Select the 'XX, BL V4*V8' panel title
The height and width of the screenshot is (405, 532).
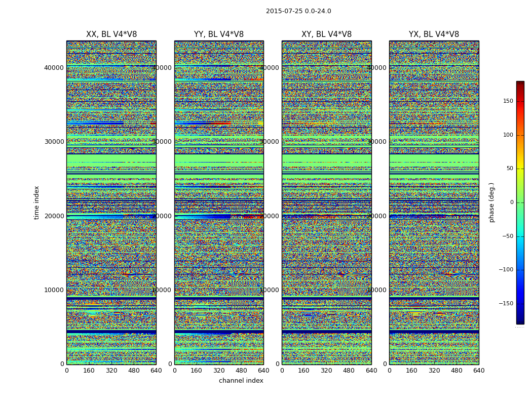111,34
